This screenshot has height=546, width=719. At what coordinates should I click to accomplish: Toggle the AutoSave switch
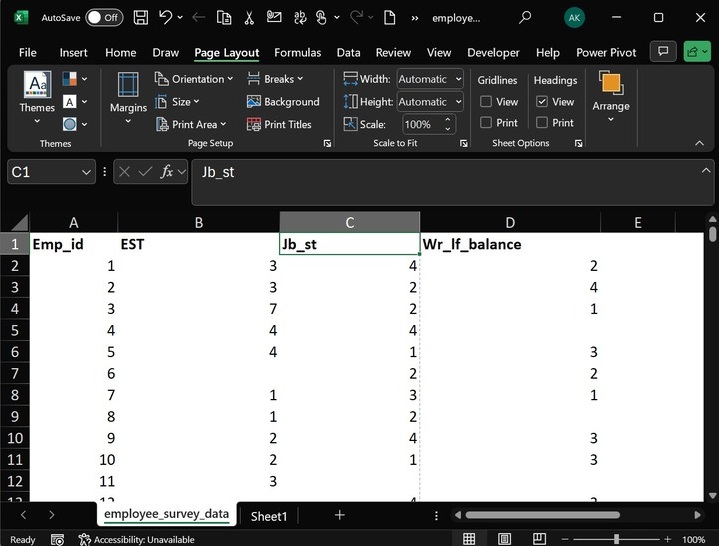104,17
